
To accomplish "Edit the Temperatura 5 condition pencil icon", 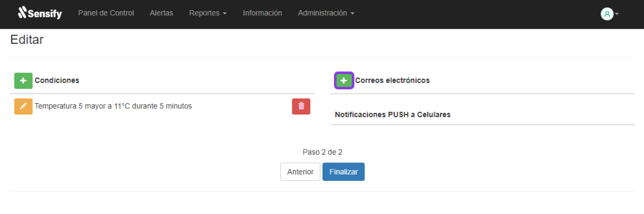I will click(23, 106).
